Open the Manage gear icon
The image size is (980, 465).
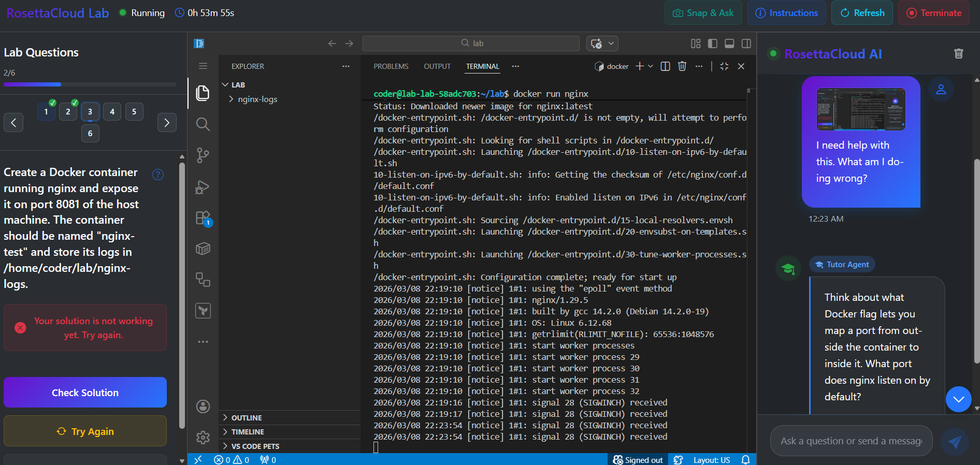[x=203, y=438]
